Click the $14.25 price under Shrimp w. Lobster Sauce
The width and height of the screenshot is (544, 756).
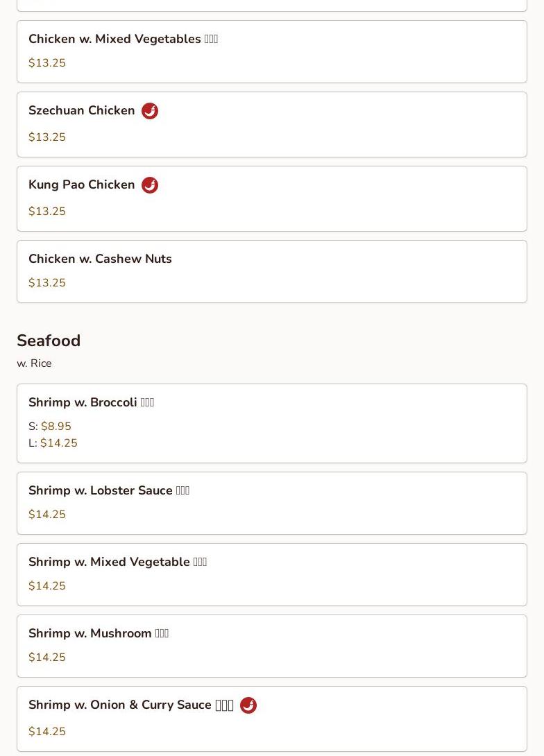47,515
